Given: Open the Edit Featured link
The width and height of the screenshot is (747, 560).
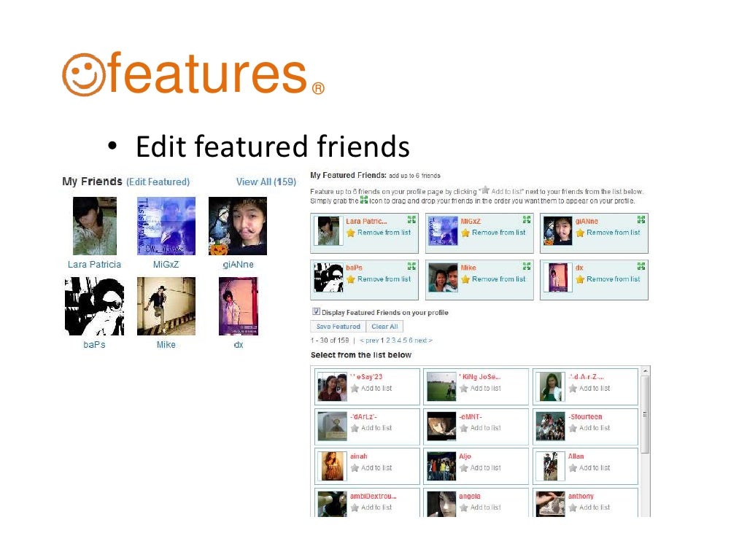Looking at the screenshot, I should point(158,182).
